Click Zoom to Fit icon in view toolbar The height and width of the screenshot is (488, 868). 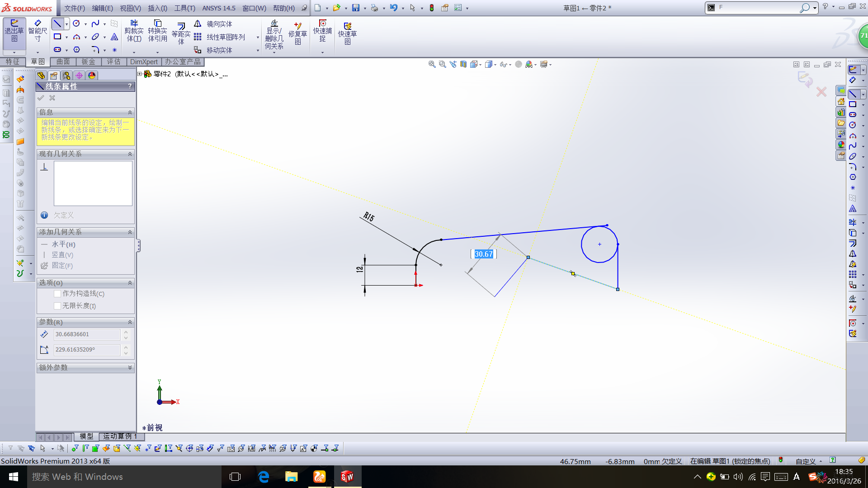[432, 65]
